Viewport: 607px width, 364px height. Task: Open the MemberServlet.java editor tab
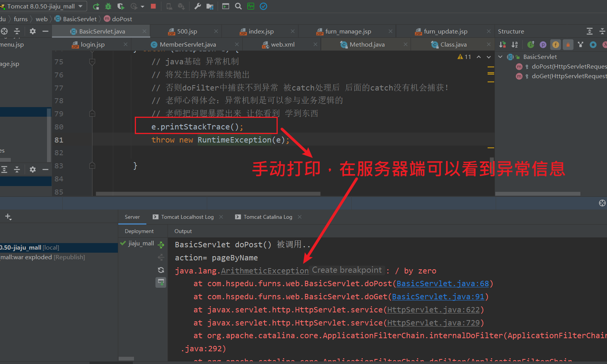188,44
